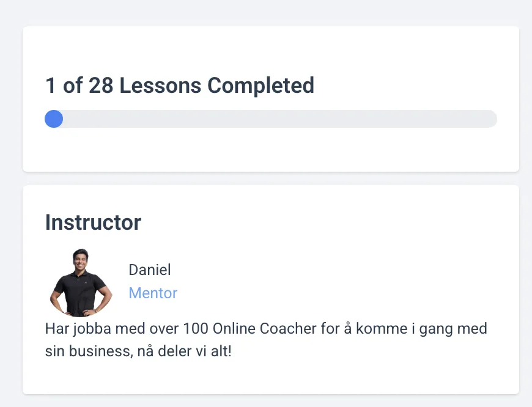Click the phrase "komme i gang med" in bio
The image size is (532, 407).
[421, 329]
